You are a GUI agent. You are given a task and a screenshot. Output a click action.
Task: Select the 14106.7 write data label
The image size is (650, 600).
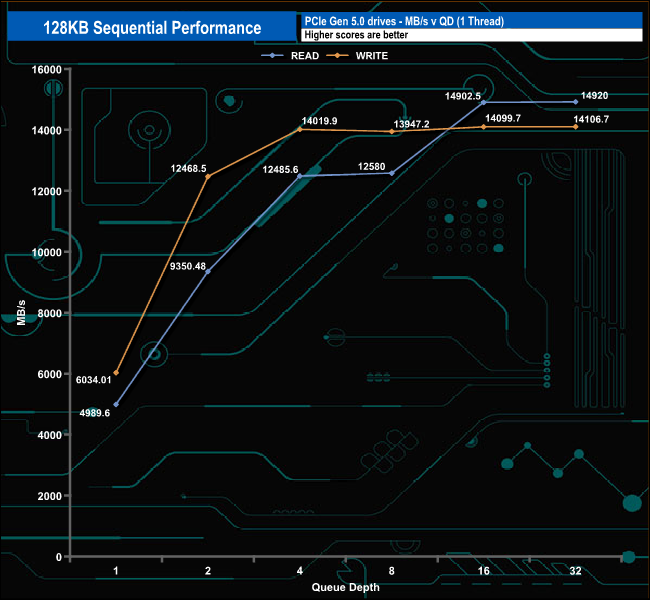[x=591, y=119]
